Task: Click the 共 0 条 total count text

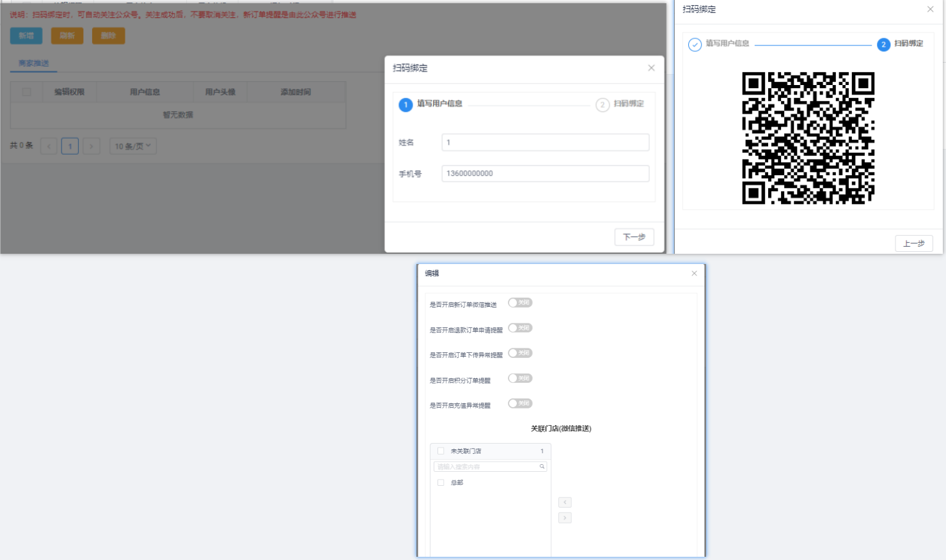Action: (21, 146)
